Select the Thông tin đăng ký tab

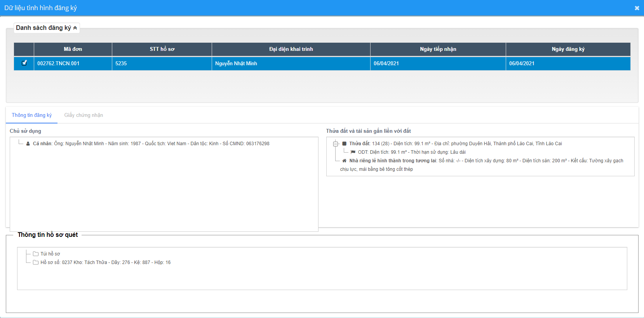click(x=31, y=115)
